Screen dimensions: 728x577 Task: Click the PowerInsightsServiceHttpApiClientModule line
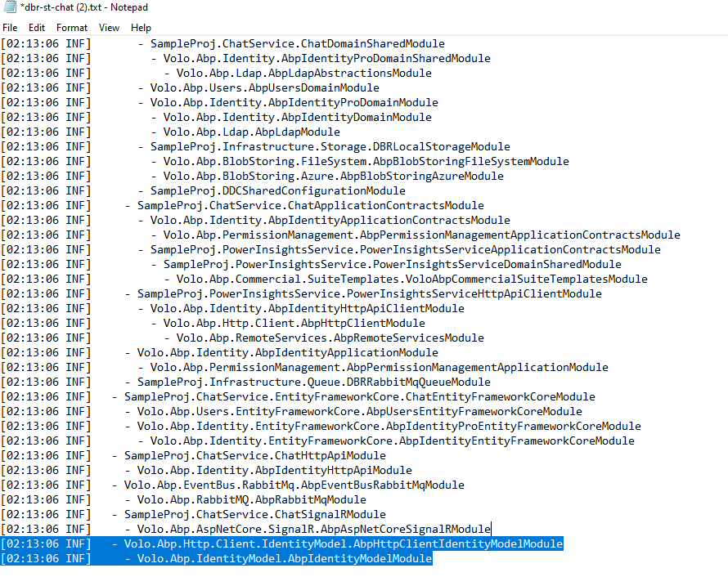(x=301, y=294)
